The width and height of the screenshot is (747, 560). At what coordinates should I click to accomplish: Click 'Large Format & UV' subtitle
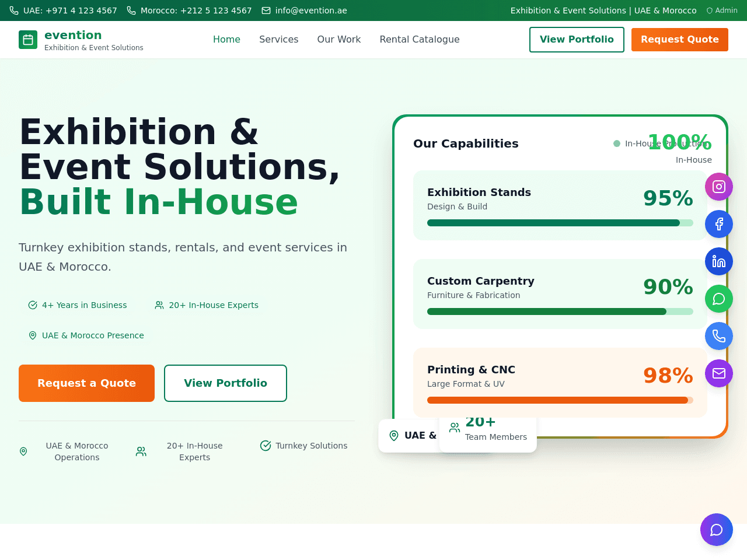pyautogui.click(x=466, y=384)
